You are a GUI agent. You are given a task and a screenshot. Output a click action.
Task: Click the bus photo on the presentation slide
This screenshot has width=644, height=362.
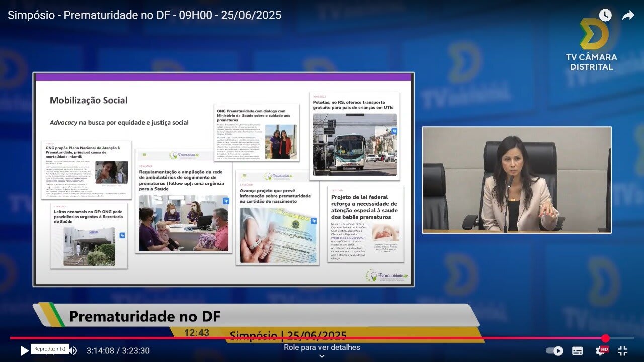[x=355, y=145]
